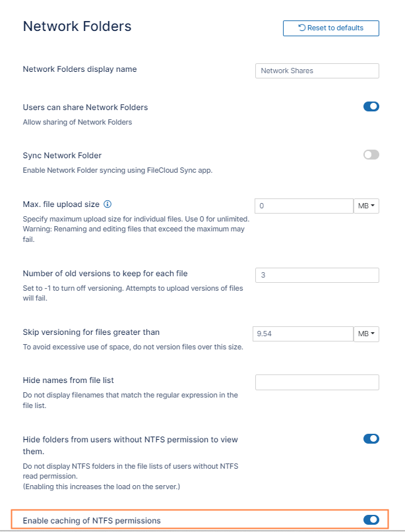This screenshot has height=532, width=405.
Task: Click the Network Folders page heading
Action: click(x=77, y=26)
